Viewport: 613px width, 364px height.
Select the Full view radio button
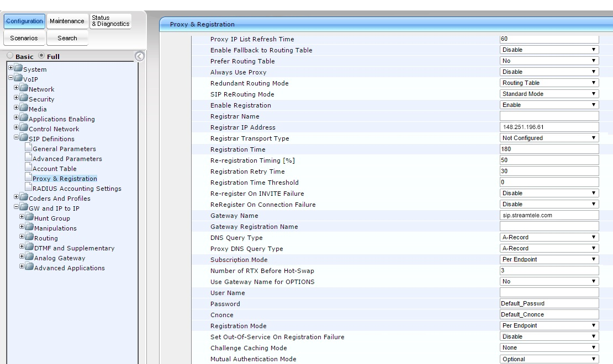42,57
